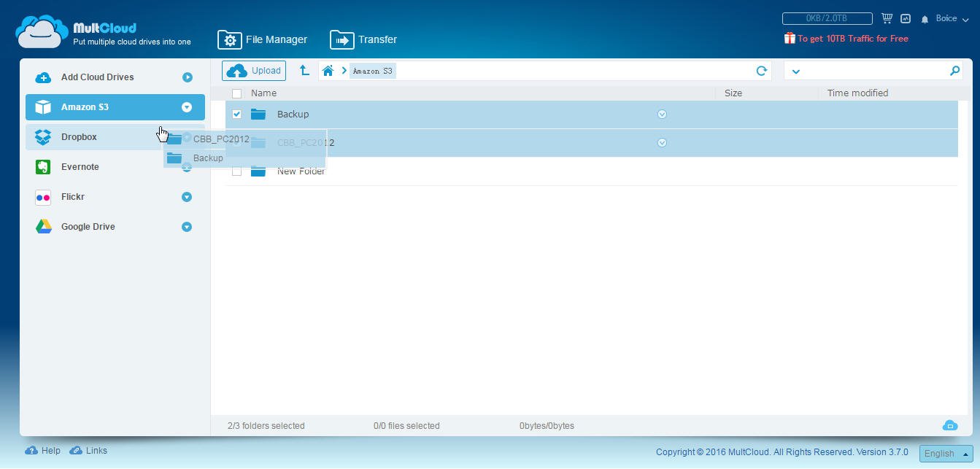
Task: Click the Transfer arrow icon
Action: tap(342, 40)
